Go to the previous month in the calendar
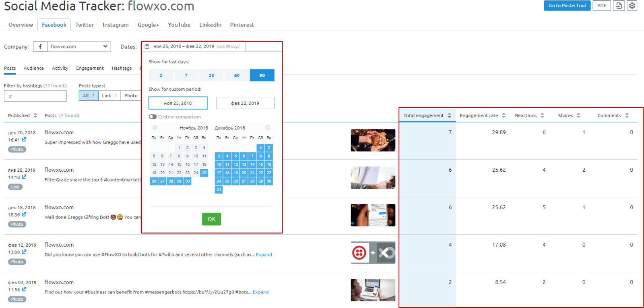 coord(155,128)
